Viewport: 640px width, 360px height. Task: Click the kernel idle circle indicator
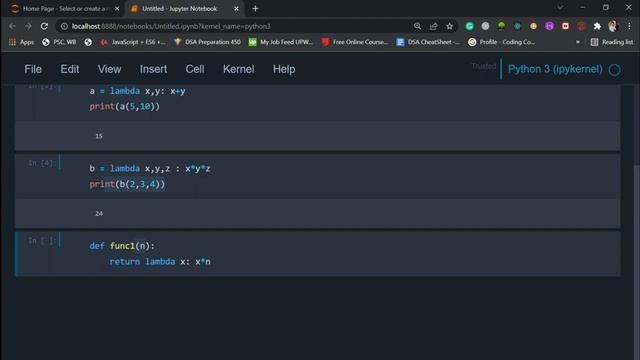click(x=615, y=70)
